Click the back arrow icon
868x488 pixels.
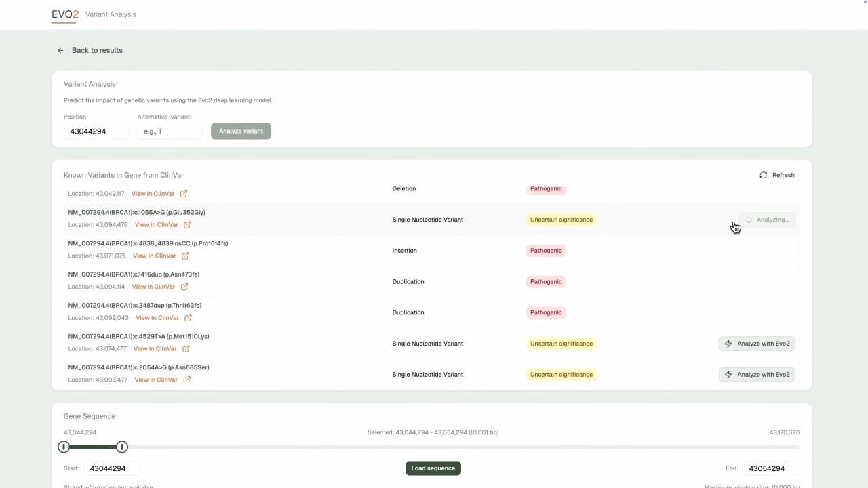[x=60, y=50]
